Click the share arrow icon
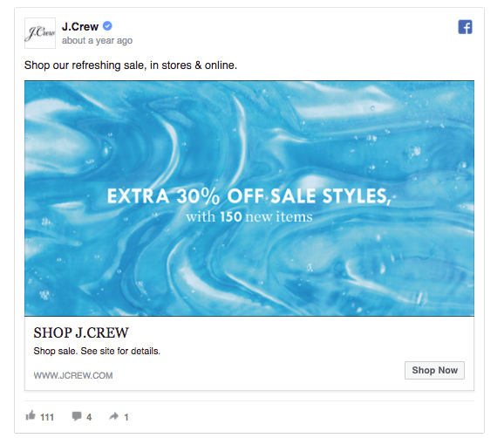Viewport: 504px width, 438px height. click(x=113, y=416)
